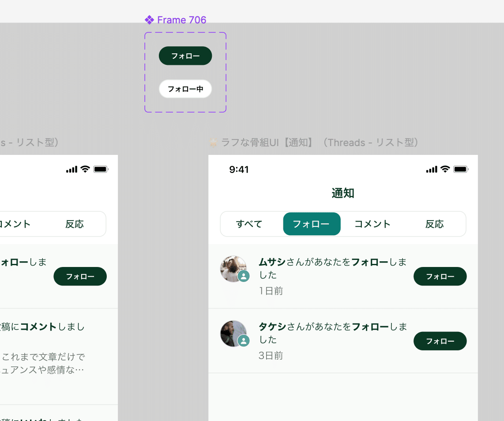Click フォロー button in ムサシ notification row

tap(440, 276)
